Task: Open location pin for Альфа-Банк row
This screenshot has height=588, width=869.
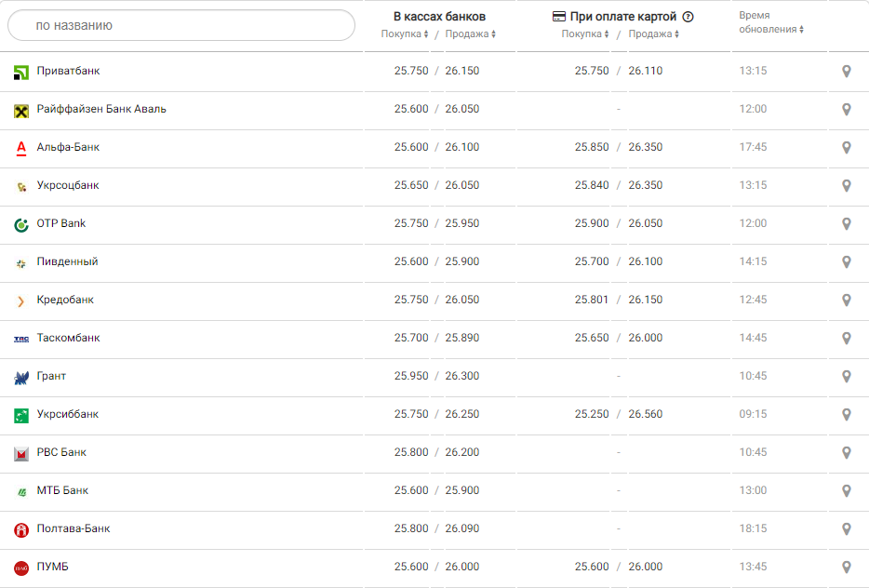Action: [x=846, y=148]
